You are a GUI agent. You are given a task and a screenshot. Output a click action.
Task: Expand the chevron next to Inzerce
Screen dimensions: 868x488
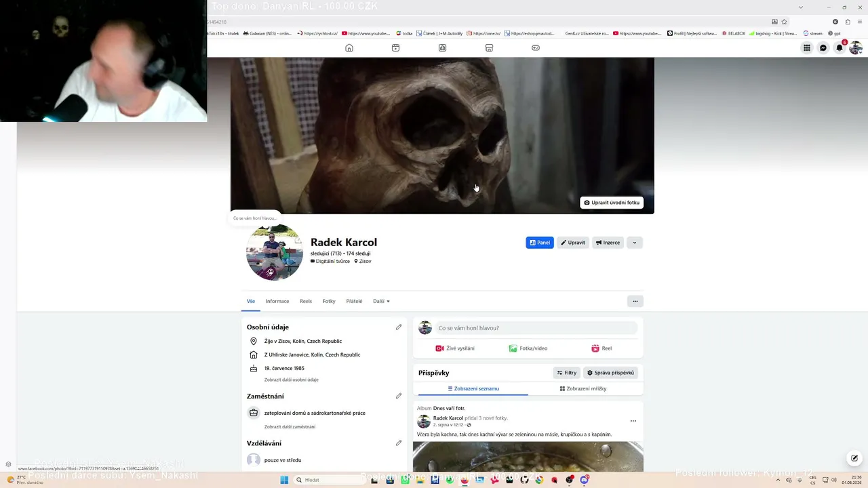[x=635, y=243]
